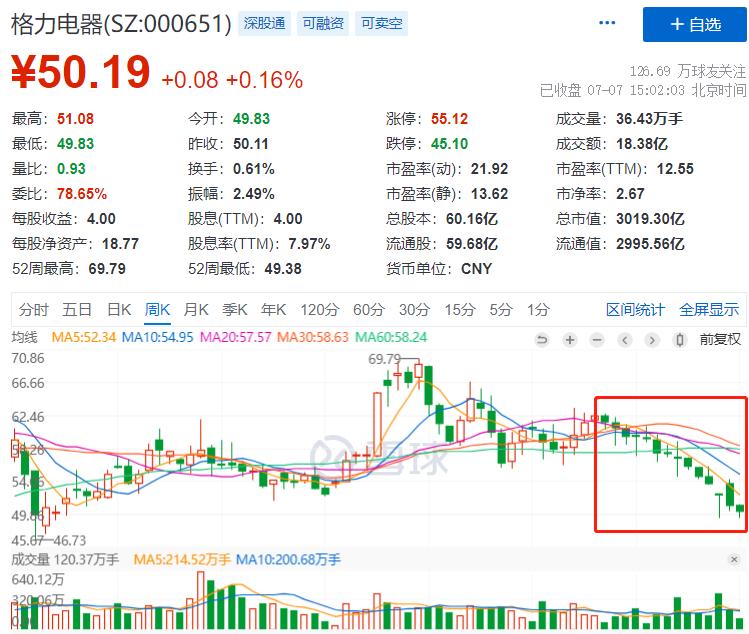Click the 46.73 low marker on chart
Screen dimensions: 749x634
tap(70, 540)
